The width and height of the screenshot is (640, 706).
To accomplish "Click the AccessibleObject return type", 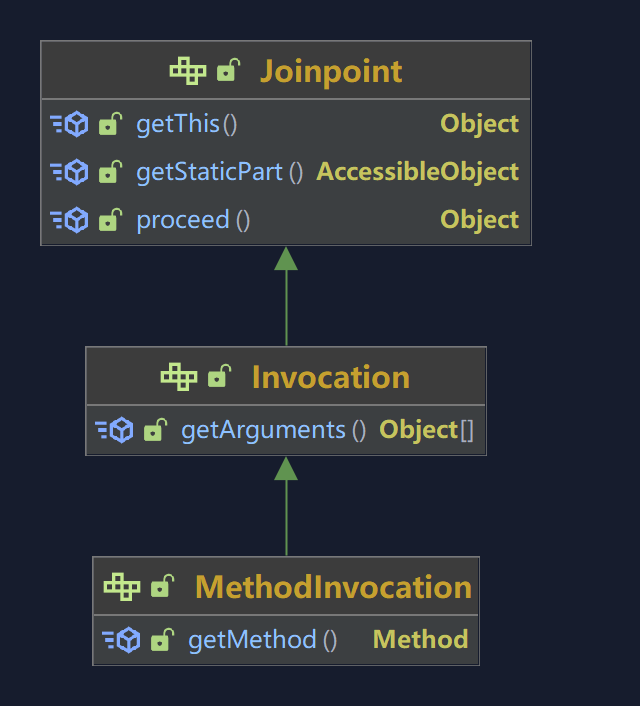I will [418, 172].
